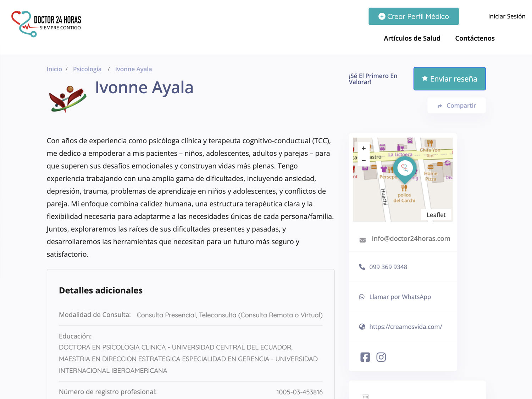Click the share arrow icon on Compartir
Image resolution: width=532 pixels, height=399 pixels.
coord(440,106)
